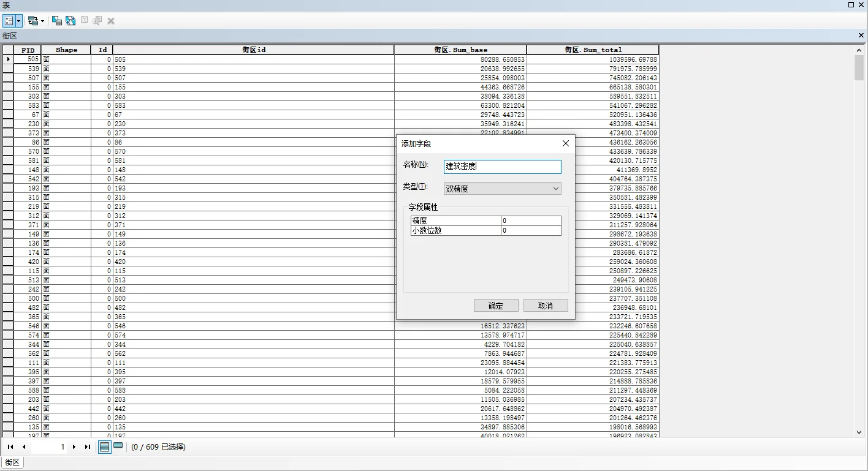Viewport: 868px width, 471px height.
Task: Click the 名称 field name input box
Action: (x=502, y=167)
